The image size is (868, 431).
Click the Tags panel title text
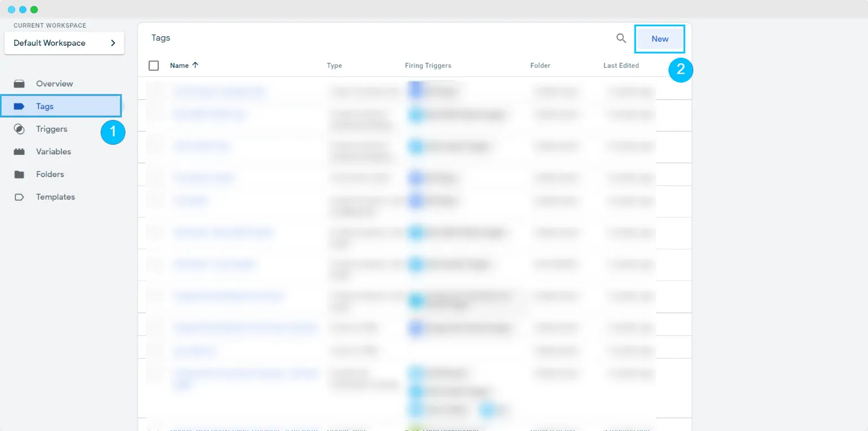point(160,38)
